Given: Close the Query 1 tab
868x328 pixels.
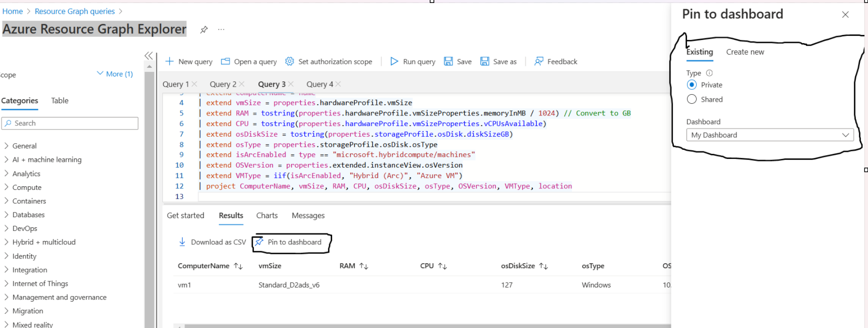Looking at the screenshot, I should coord(195,84).
